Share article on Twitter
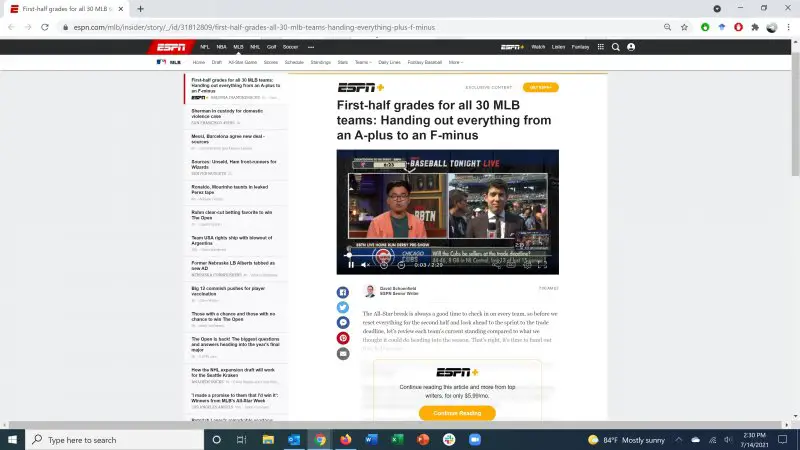This screenshot has width=800, height=450. click(x=343, y=308)
